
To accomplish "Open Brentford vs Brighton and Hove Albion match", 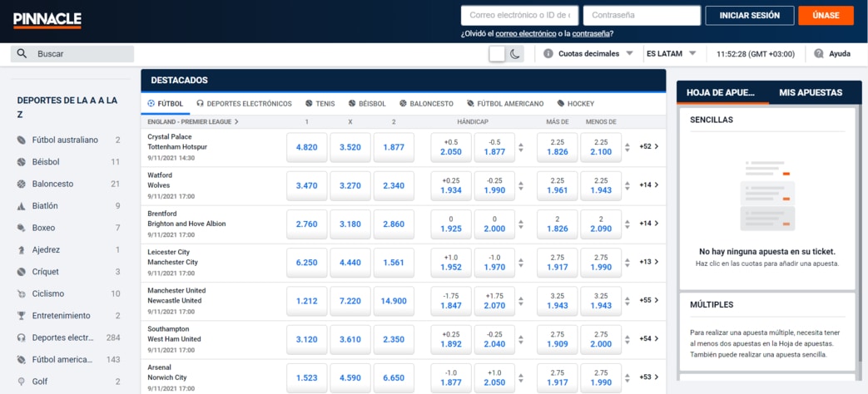I will [x=186, y=219].
